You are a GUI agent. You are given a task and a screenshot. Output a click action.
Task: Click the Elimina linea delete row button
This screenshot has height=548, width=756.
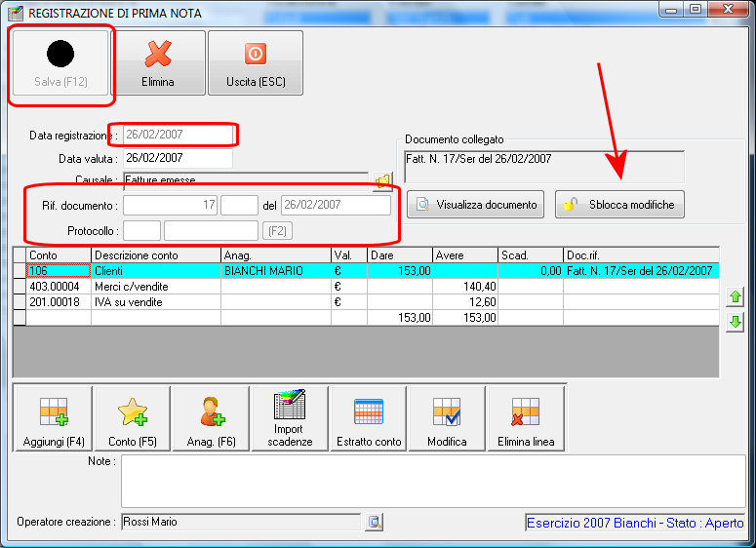(526, 419)
